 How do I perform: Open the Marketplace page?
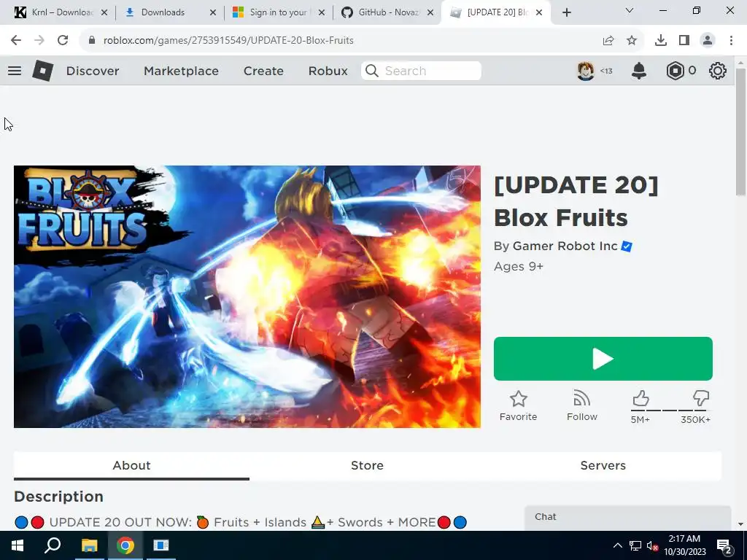(181, 71)
